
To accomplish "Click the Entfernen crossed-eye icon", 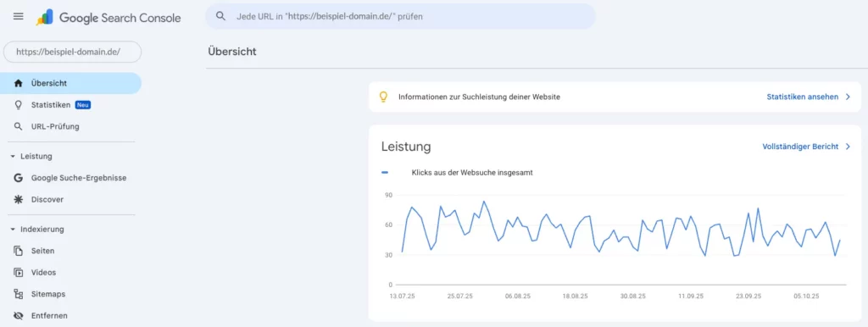I will click(19, 316).
